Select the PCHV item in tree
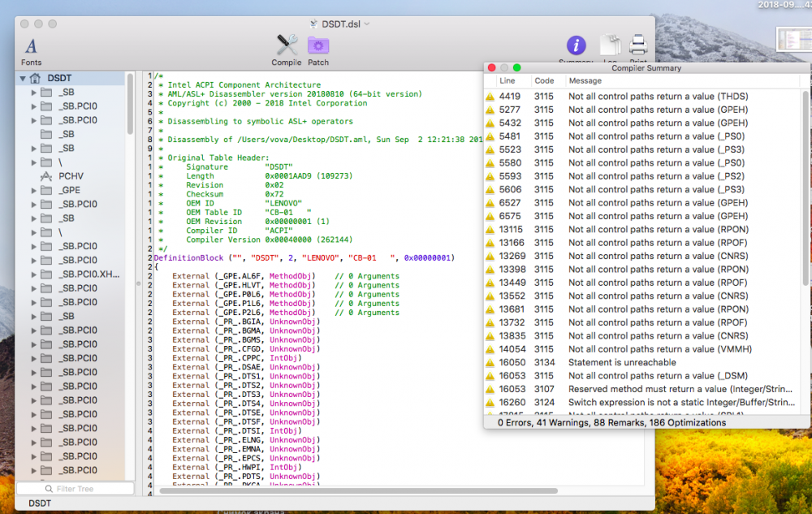812x514 pixels. coord(71,176)
